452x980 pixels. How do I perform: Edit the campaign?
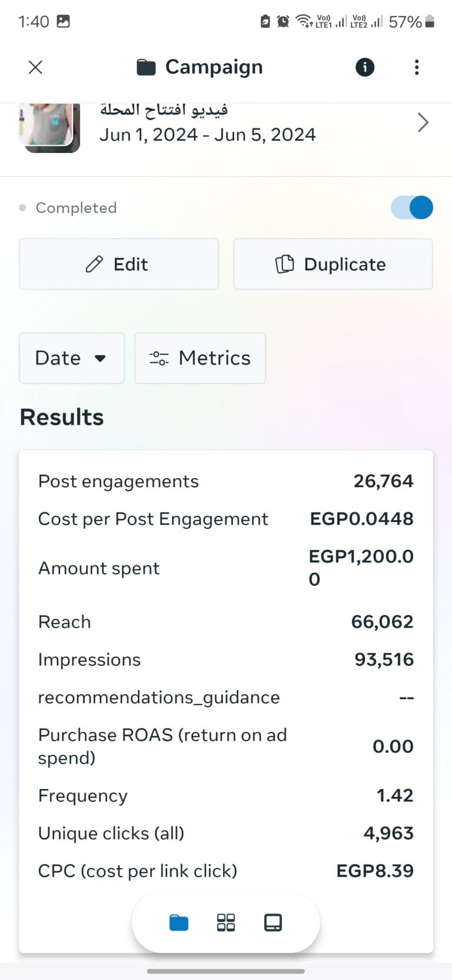point(119,264)
